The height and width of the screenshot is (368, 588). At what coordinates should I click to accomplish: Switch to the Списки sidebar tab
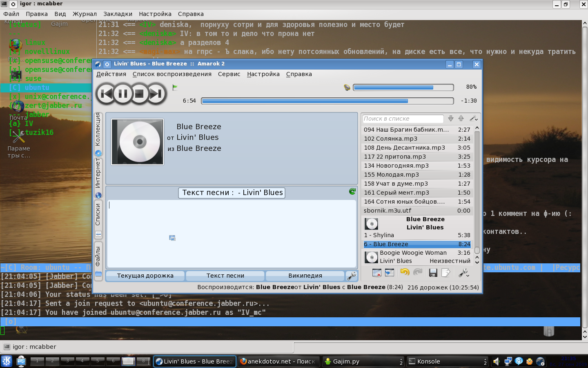[x=98, y=220]
